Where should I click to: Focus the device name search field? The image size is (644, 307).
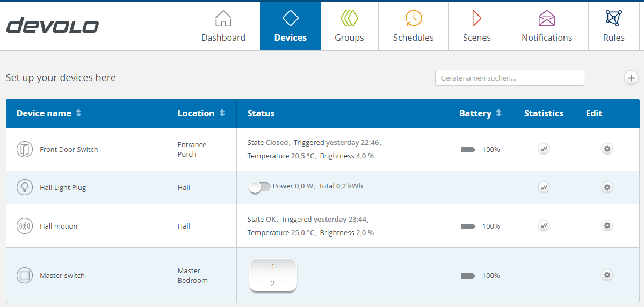510,78
